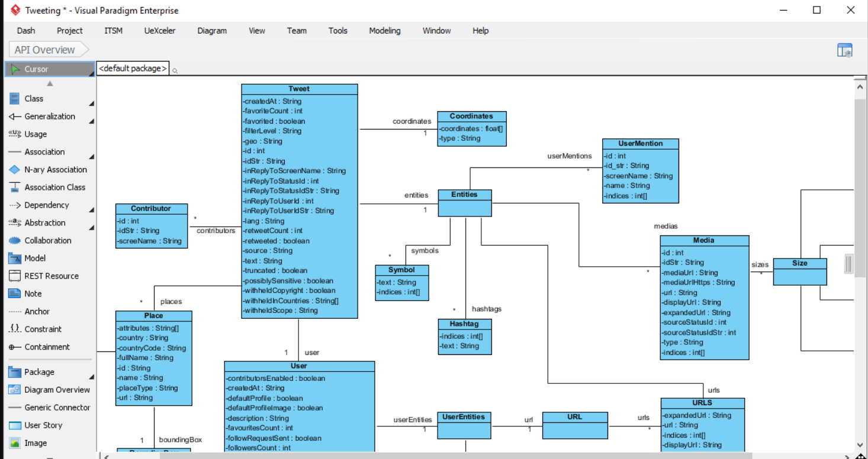The image size is (868, 459).
Task: Select the Place class title
Action: (153, 316)
